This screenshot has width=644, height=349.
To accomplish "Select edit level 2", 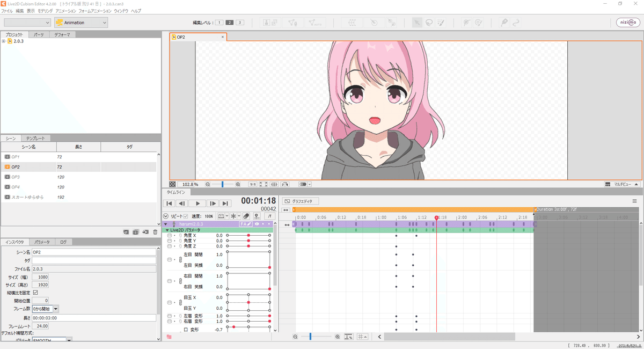I will [x=230, y=23].
